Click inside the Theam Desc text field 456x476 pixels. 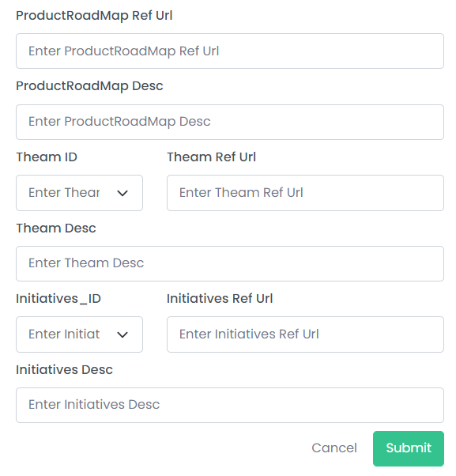pyautogui.click(x=230, y=263)
